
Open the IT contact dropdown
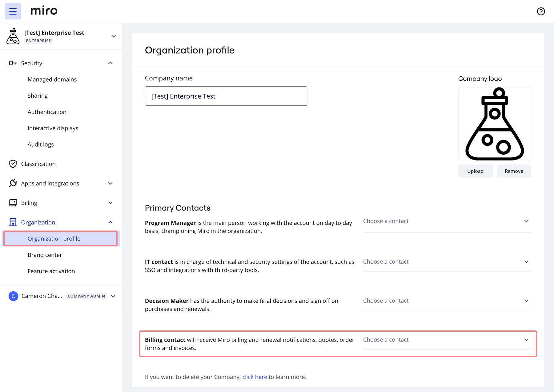coord(447,262)
